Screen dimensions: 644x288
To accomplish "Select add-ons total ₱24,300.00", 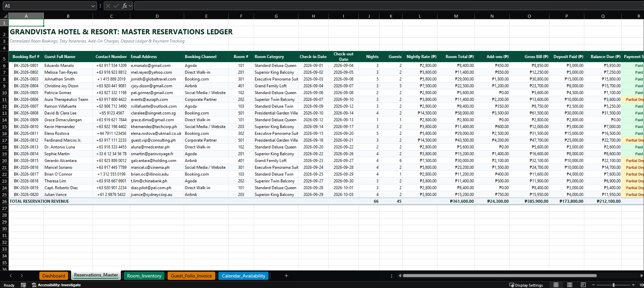I will click(x=492, y=201).
